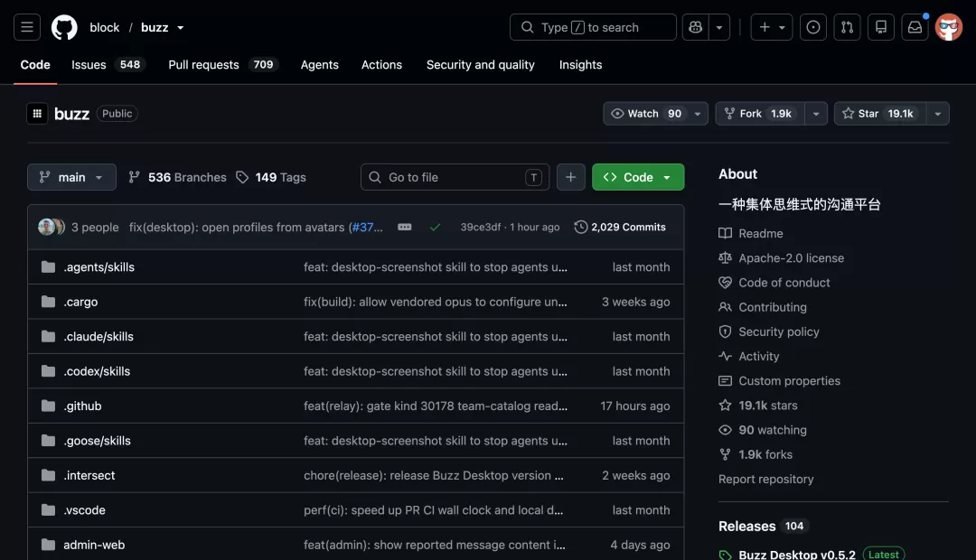Image resolution: width=976 pixels, height=560 pixels.
Task: Open the .codex/skills folder
Action: point(97,371)
